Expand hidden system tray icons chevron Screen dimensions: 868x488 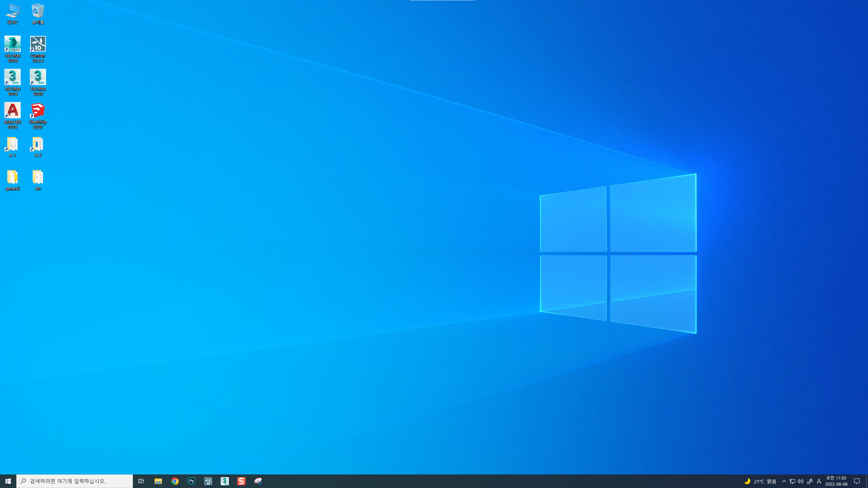click(x=784, y=481)
